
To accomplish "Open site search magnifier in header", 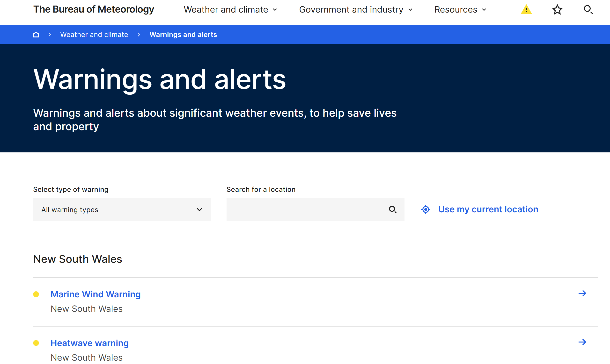I will click(x=588, y=10).
